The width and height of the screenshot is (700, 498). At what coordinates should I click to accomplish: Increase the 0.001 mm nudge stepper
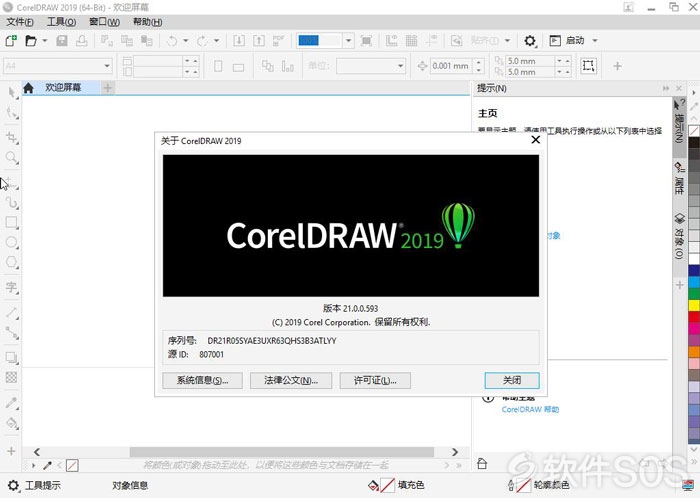(x=479, y=62)
